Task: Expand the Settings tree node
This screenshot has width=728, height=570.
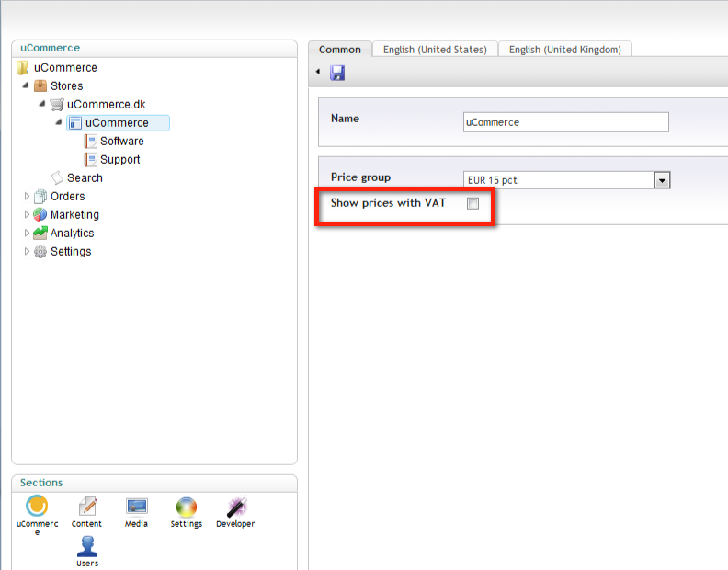Action: pyautogui.click(x=27, y=251)
